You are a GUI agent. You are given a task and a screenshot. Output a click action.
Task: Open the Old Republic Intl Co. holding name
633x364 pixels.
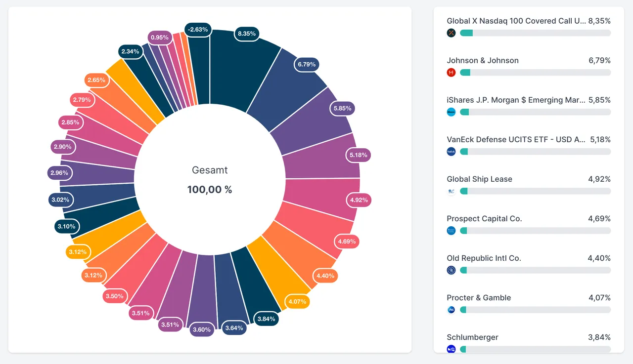pyautogui.click(x=484, y=258)
